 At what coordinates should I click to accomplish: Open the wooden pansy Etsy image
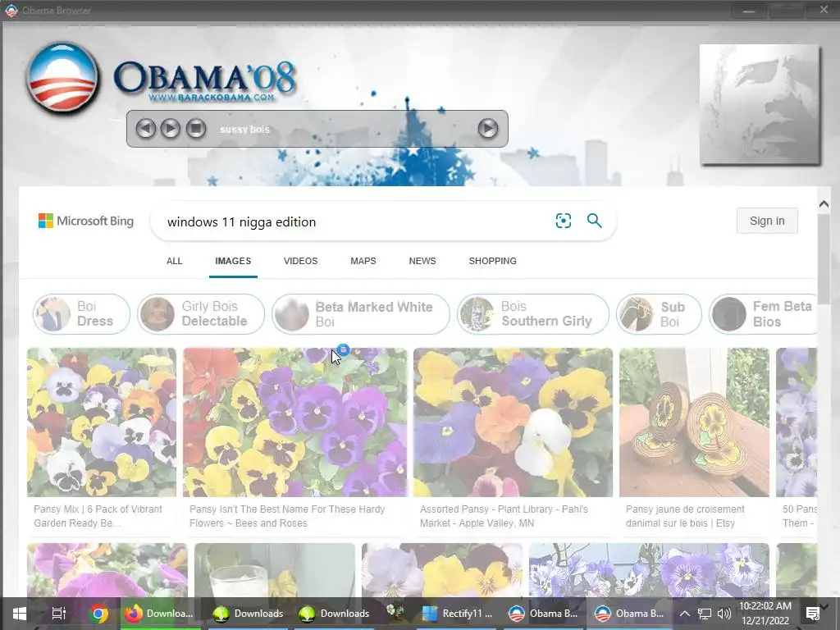pos(694,422)
